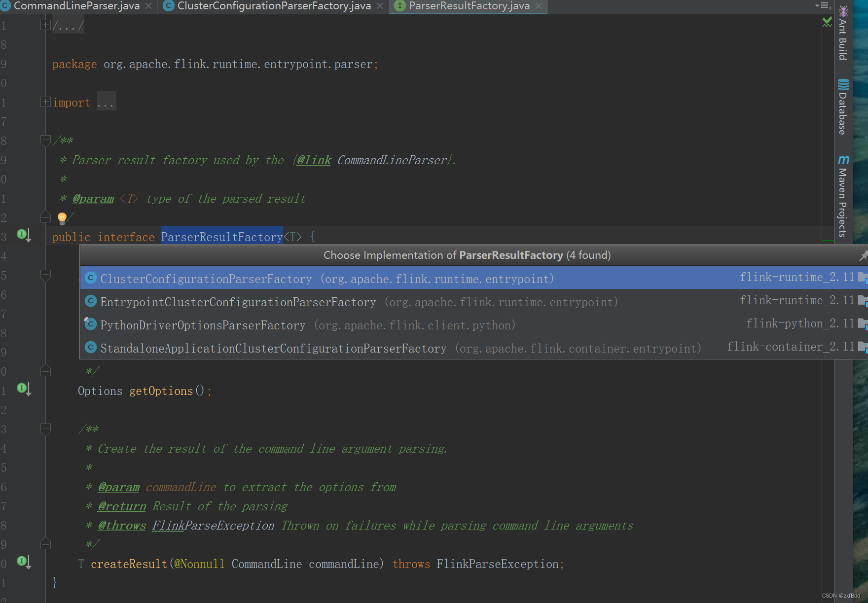Click the implemented gutter icon for ParserResultFactory

pyautogui.click(x=24, y=235)
